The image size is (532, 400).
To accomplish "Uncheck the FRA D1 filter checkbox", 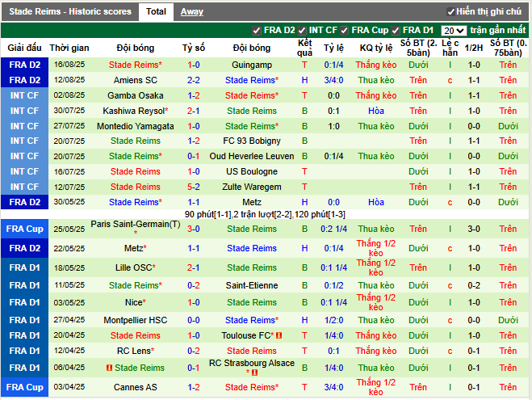I will pos(396,31).
